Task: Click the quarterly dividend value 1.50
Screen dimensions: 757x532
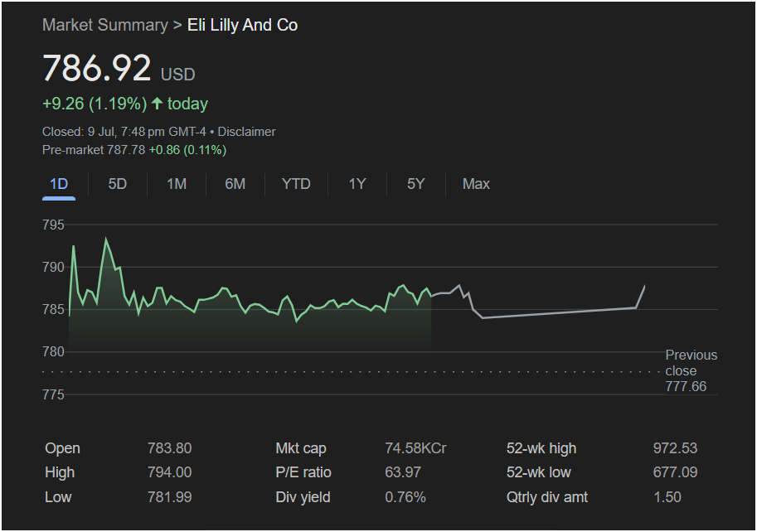Action: [667, 497]
